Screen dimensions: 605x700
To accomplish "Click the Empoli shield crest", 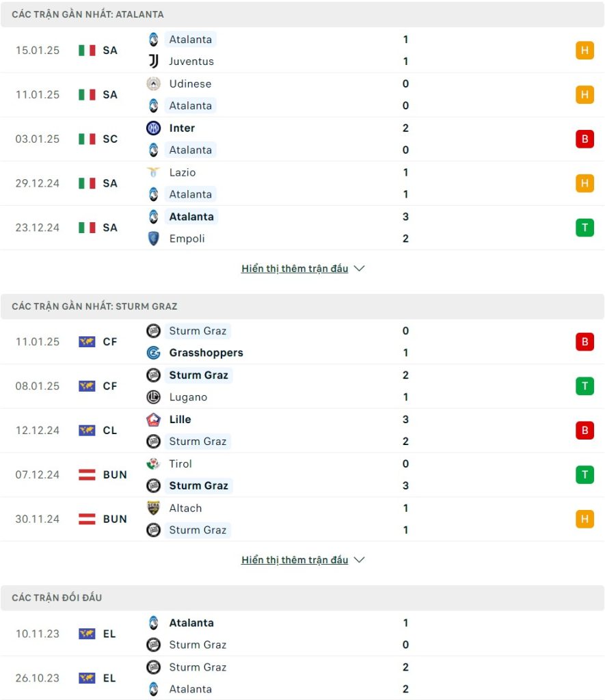I will click(x=154, y=239).
